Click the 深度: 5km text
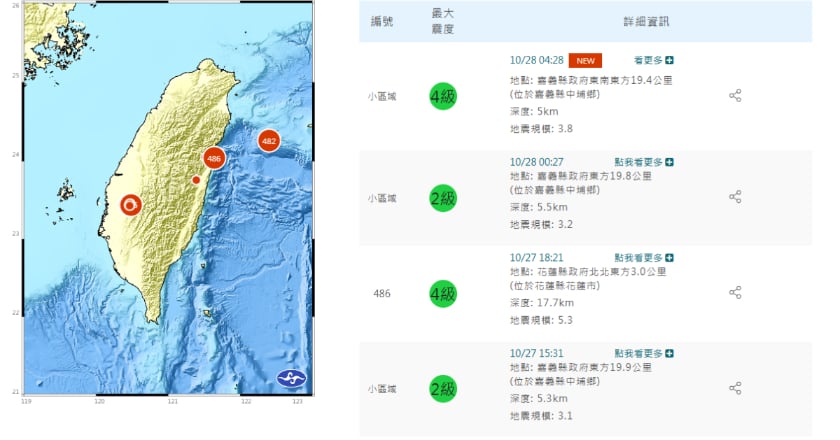This screenshot has width=840, height=440. 534,111
